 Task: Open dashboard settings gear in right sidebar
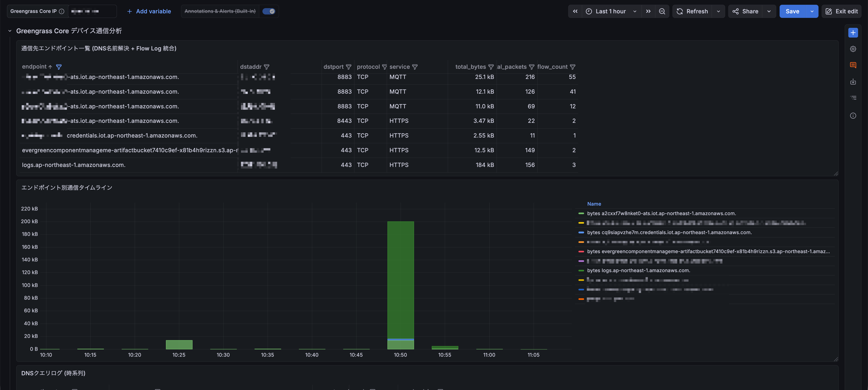tap(853, 49)
